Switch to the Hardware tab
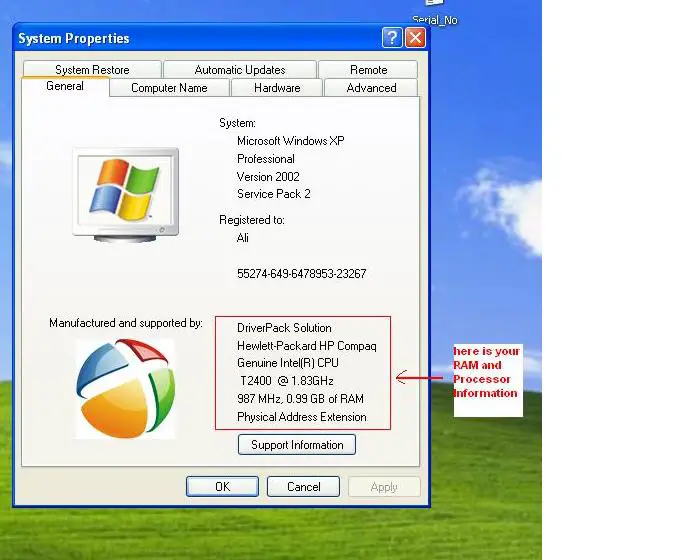Screen dimensions: 700x560 pos(277,88)
